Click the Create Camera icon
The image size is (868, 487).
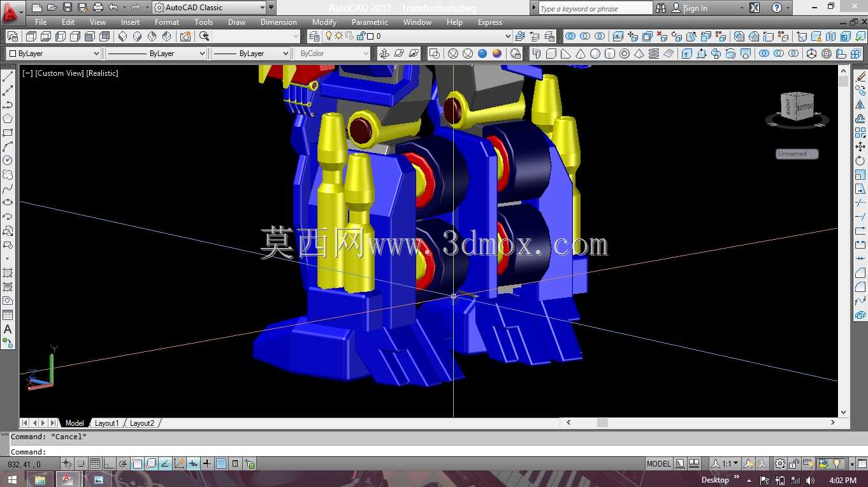pyautogui.click(x=185, y=36)
